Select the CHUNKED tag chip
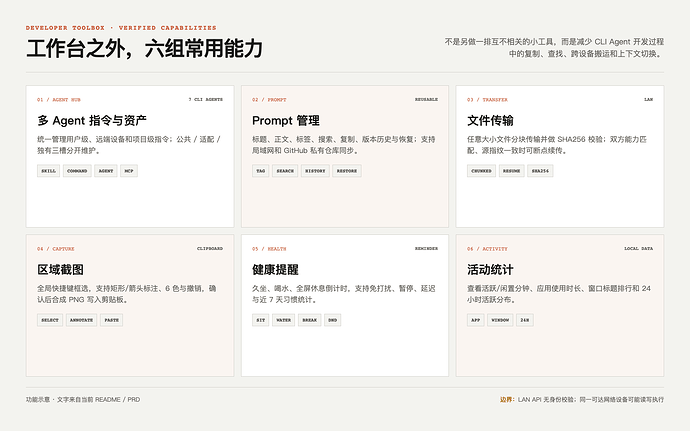 [481, 171]
